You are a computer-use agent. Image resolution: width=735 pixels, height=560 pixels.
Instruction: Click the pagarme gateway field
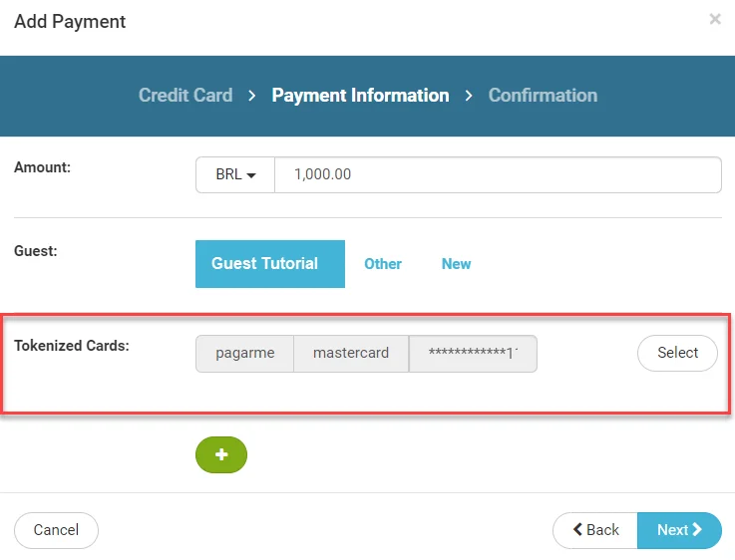point(244,354)
